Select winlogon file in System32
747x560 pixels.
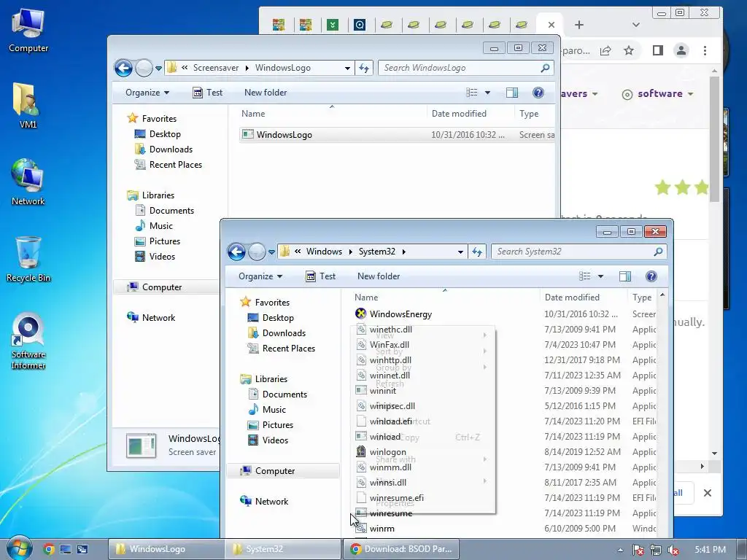388,452
